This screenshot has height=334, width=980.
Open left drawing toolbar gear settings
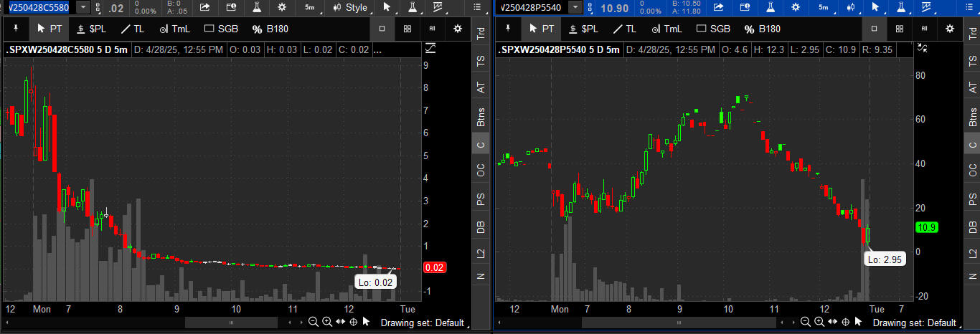click(458, 29)
